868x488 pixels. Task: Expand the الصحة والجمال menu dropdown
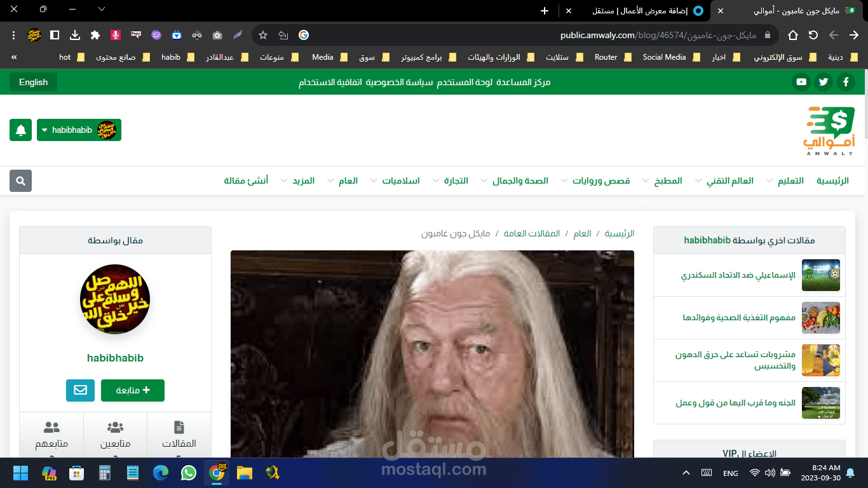(485, 181)
